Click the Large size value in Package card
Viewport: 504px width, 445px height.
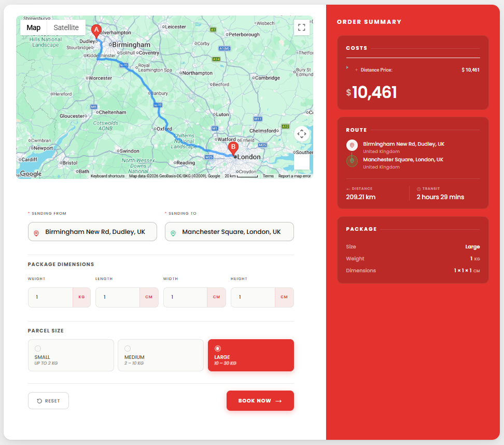(x=472, y=246)
